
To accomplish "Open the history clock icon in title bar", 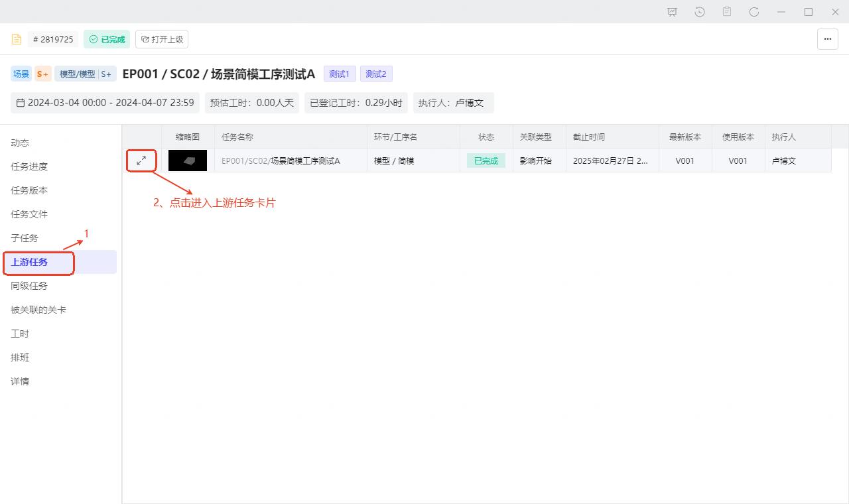I will point(700,12).
